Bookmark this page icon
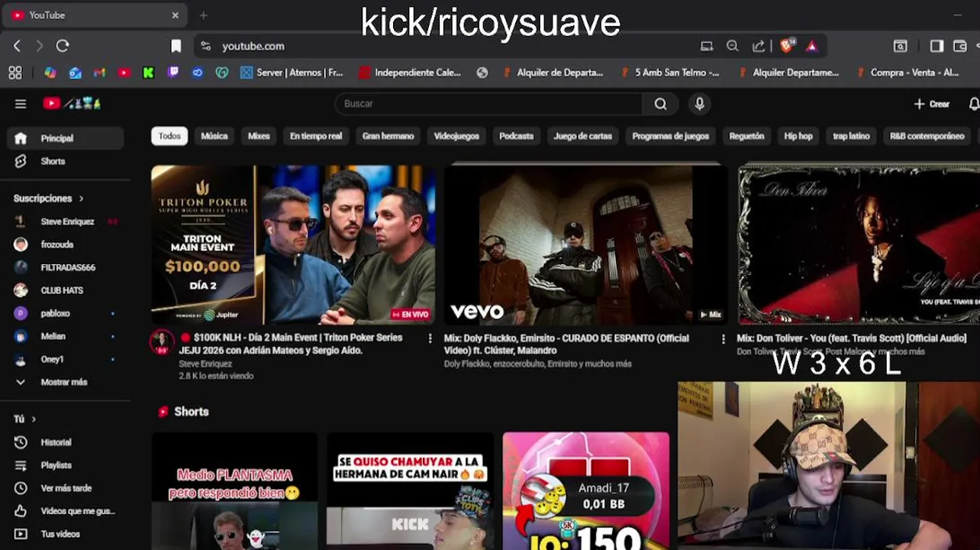This screenshot has height=550, width=980. point(176,46)
